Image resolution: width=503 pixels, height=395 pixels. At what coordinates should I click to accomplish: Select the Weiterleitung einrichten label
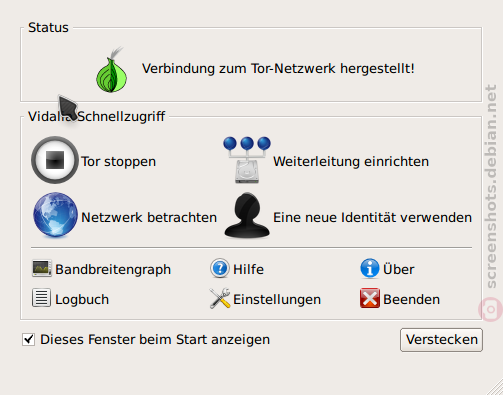(351, 161)
